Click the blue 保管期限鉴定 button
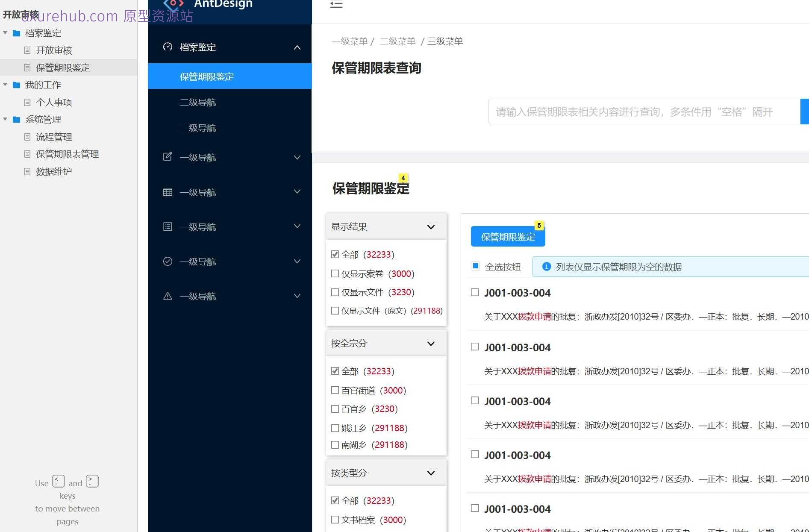Image resolution: width=809 pixels, height=532 pixels. 507,237
